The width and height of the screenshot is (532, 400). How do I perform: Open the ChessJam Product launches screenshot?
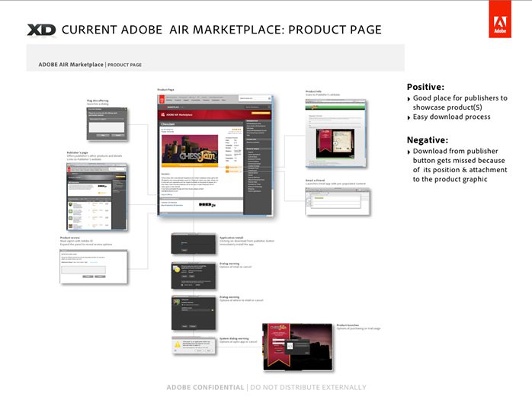[298, 347]
